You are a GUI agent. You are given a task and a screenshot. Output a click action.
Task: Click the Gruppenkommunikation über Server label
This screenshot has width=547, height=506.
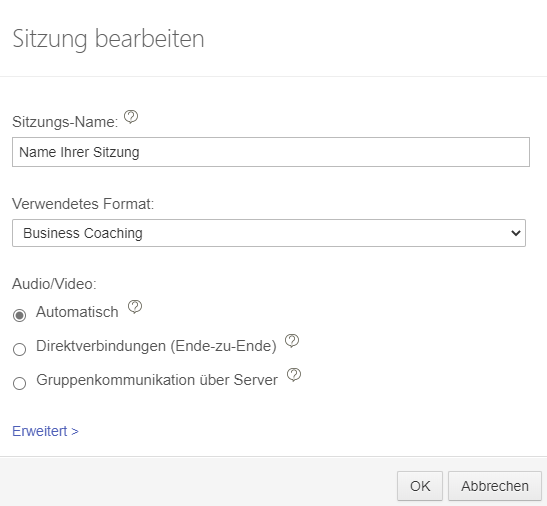click(157, 380)
